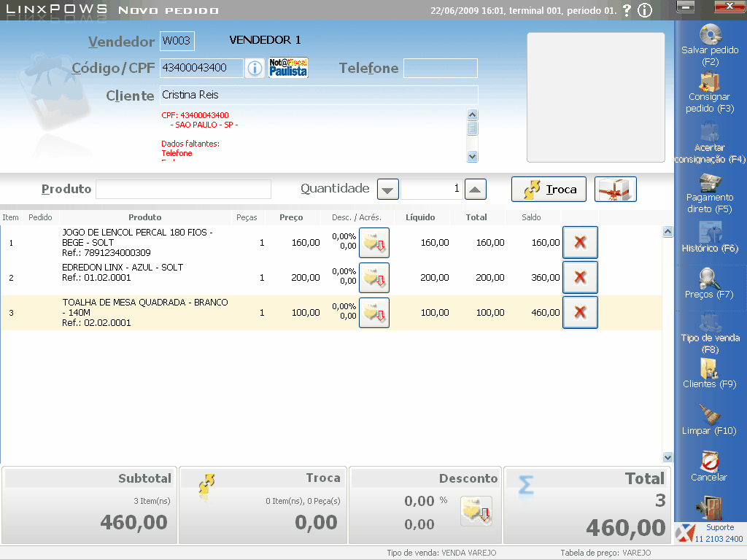Click the Telefone field
747x560 pixels.
click(441, 68)
